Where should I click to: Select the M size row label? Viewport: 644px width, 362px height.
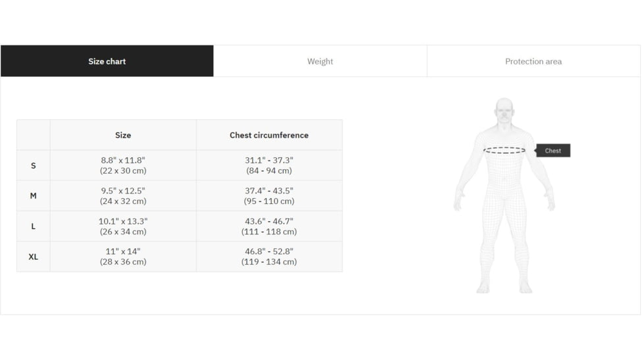34,195
